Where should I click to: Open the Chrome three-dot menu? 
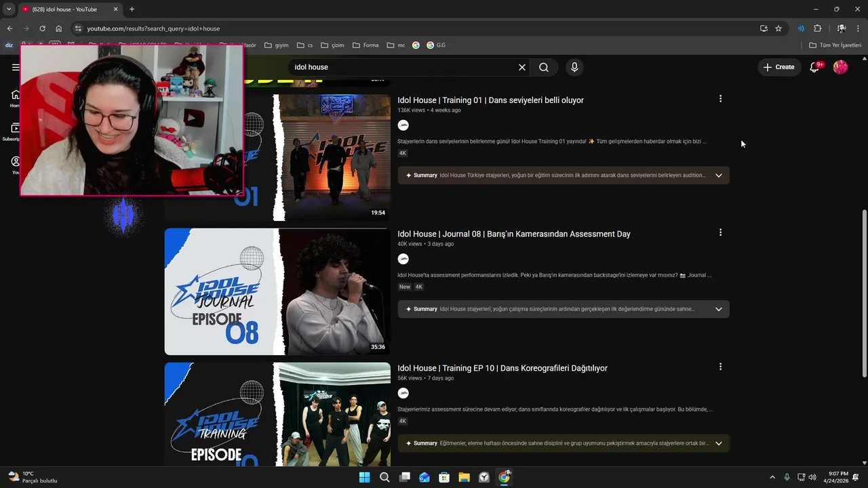coord(858,28)
